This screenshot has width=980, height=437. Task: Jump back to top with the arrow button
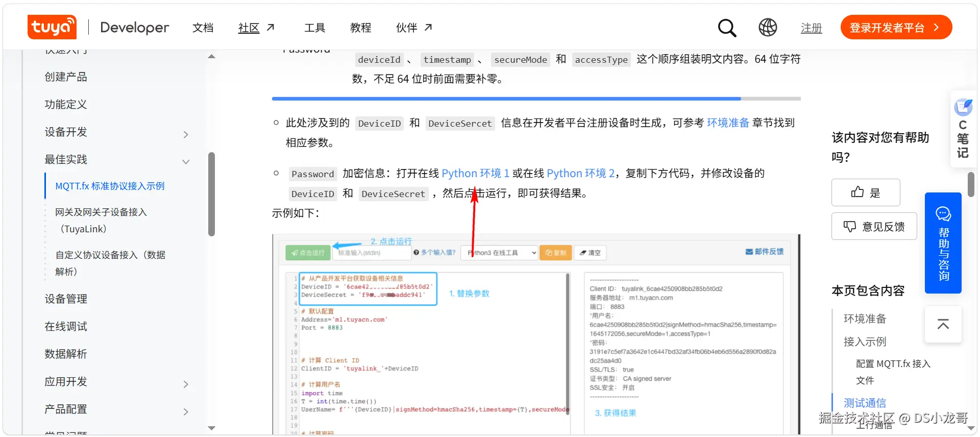pos(943,324)
